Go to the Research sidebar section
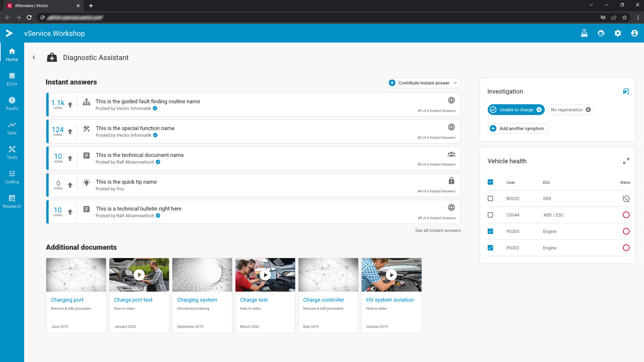This screenshot has width=644, height=362. (x=12, y=201)
